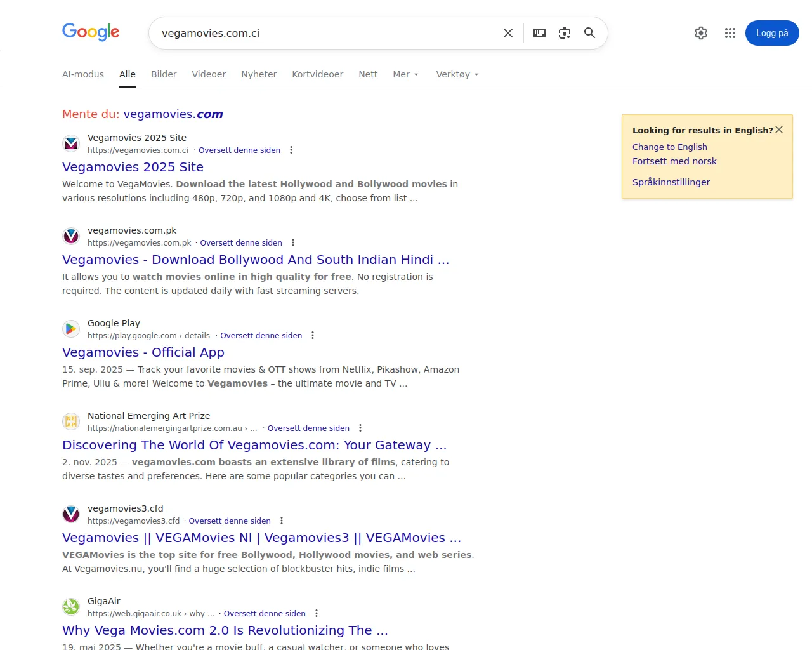Click the https://vegamovies.com.ci URL text
The width and height of the screenshot is (812, 650).
pos(138,150)
